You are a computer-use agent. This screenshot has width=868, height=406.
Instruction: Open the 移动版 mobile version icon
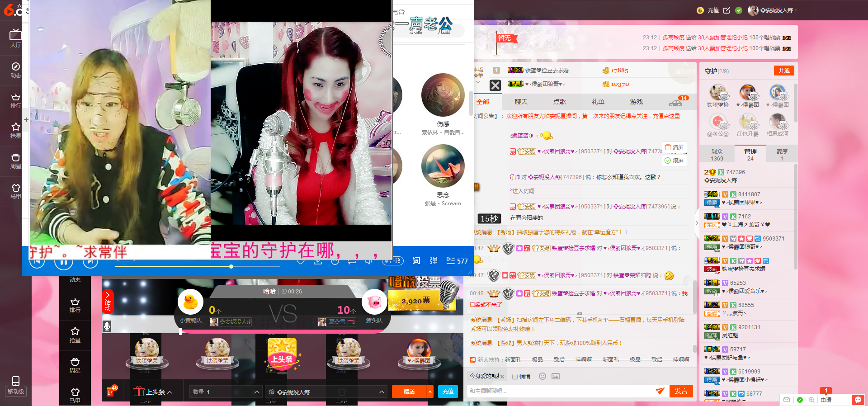pyautogui.click(x=15, y=385)
